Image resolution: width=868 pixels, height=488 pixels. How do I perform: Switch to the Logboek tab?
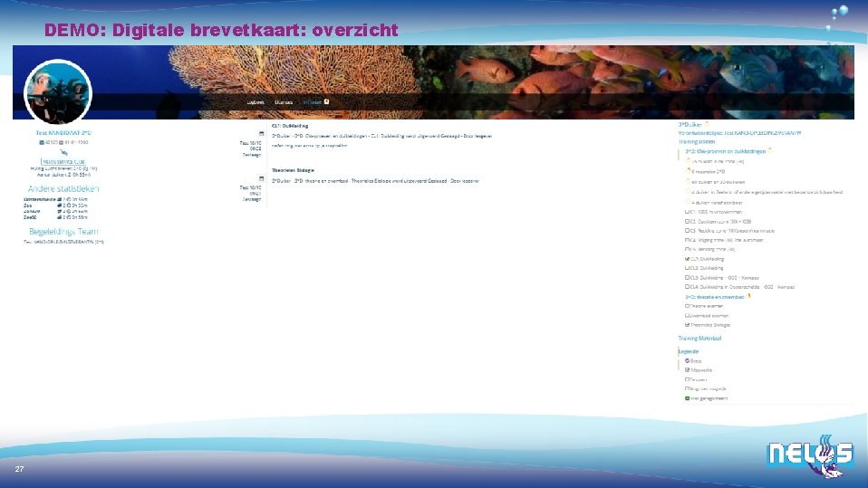pos(256,102)
